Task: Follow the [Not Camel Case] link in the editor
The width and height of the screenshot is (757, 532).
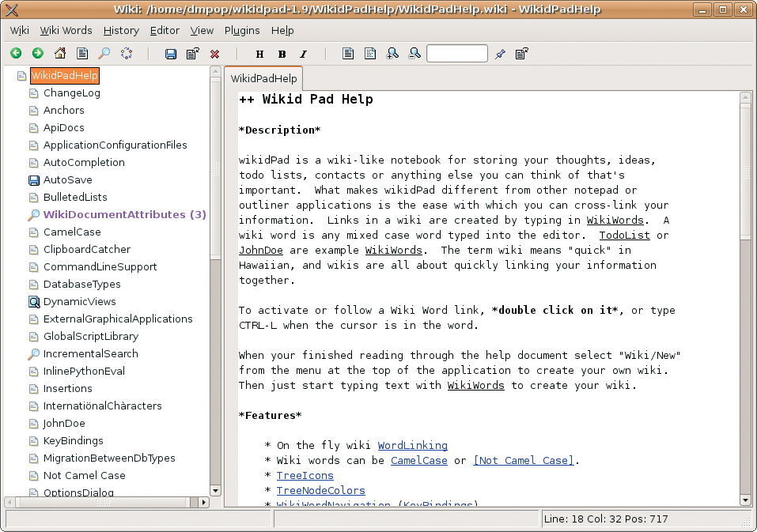Action: [x=524, y=461]
